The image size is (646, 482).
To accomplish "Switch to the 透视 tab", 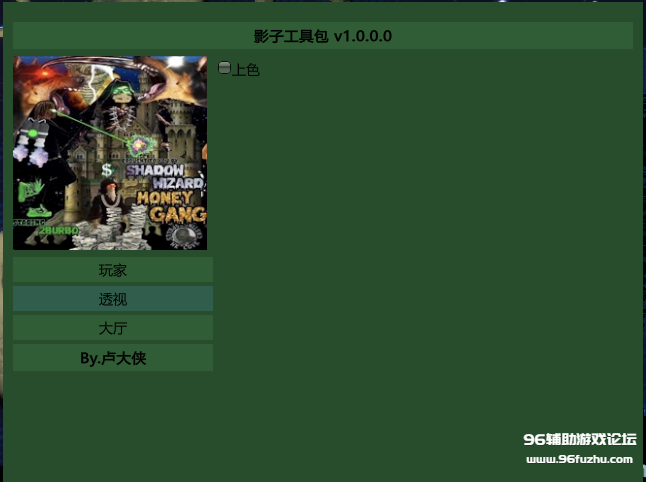I will (113, 299).
